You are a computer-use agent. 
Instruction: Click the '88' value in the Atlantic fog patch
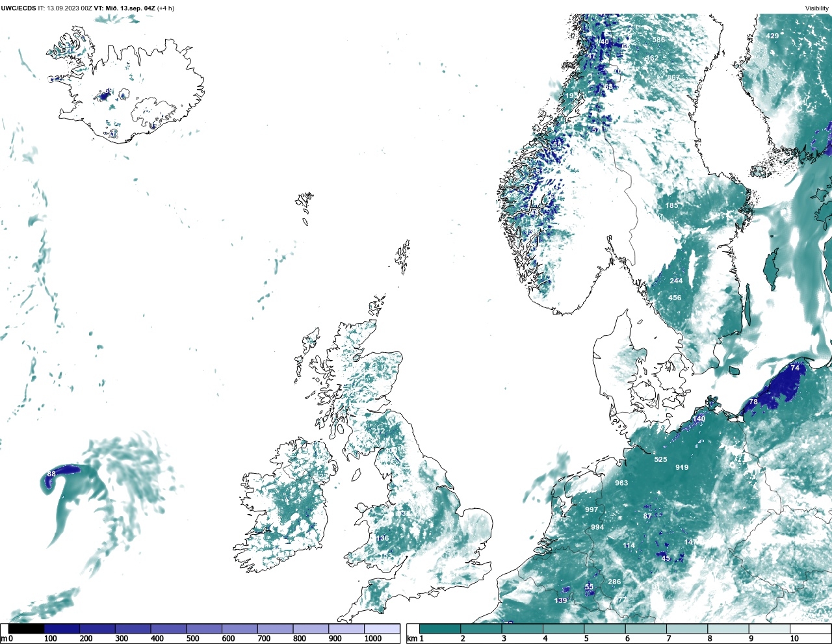51,474
